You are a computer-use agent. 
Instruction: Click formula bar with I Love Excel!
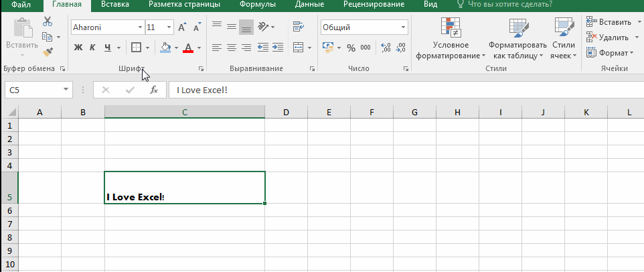406,90
